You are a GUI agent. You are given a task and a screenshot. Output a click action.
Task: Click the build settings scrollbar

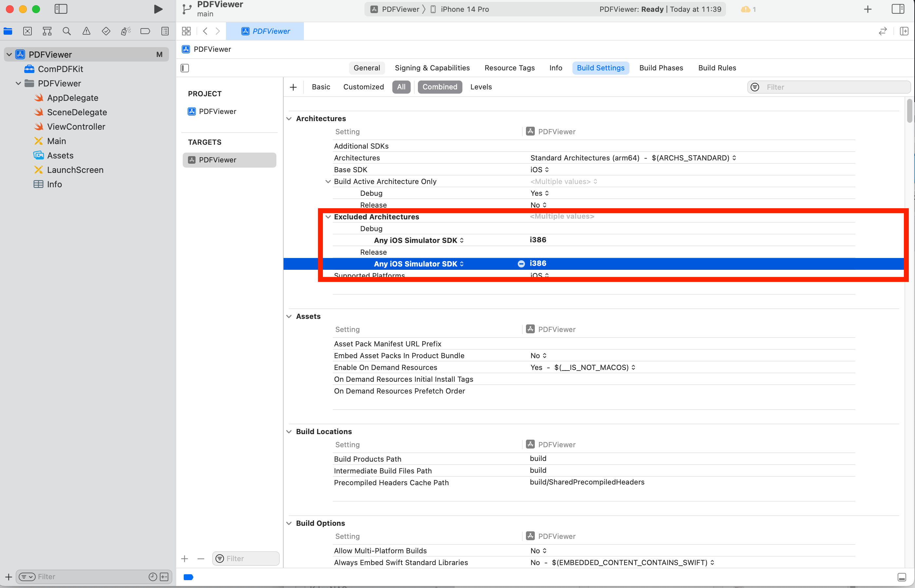point(909,111)
